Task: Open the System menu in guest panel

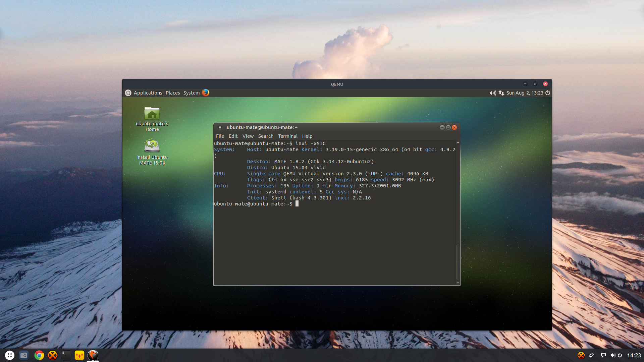Action: (192, 93)
